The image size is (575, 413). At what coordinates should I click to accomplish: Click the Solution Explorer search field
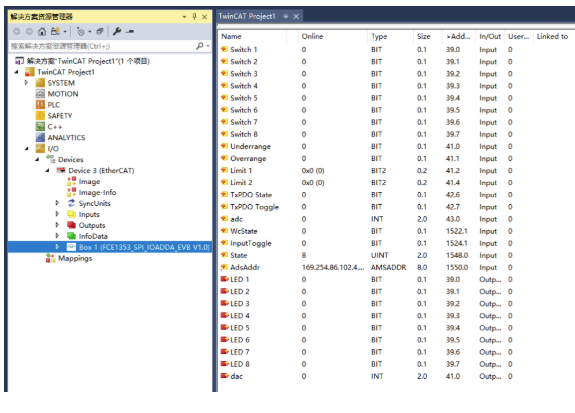(103, 46)
